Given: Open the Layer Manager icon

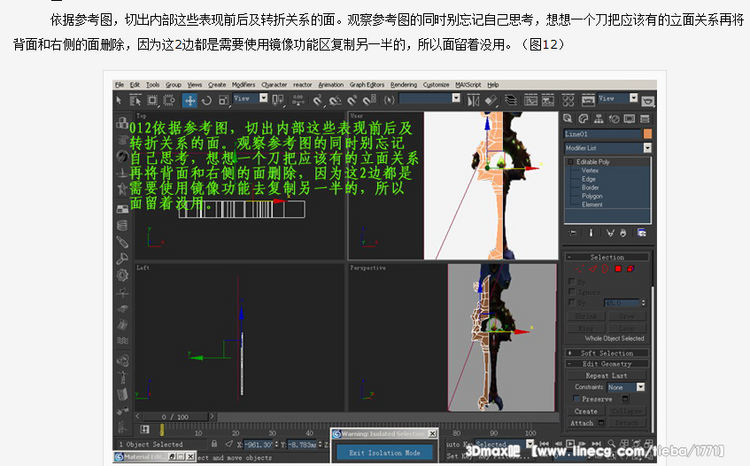Looking at the screenshot, I should (x=511, y=100).
